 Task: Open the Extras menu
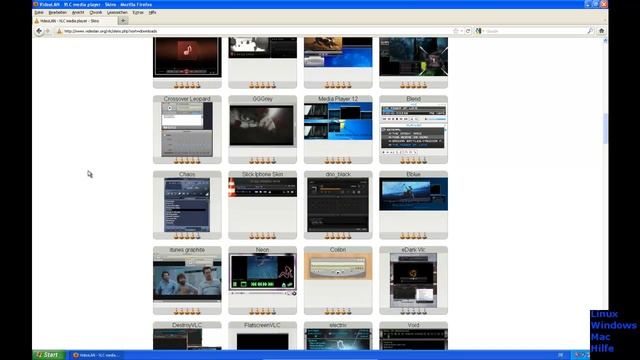pyautogui.click(x=138, y=13)
